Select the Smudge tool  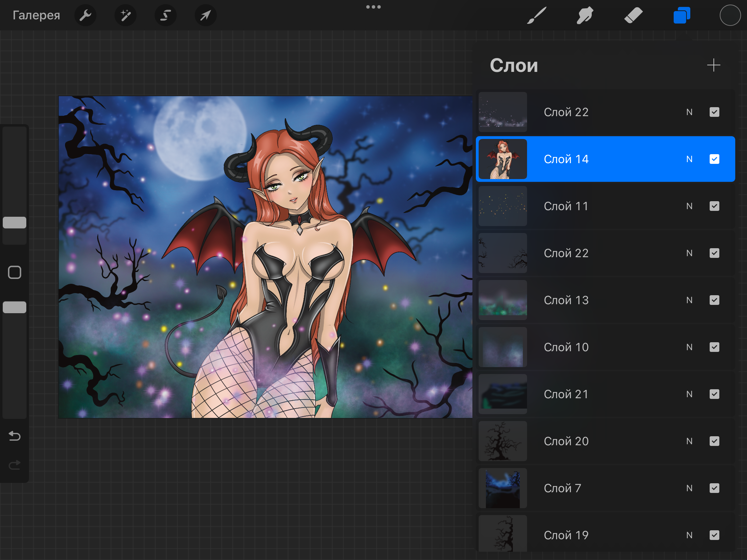(585, 15)
